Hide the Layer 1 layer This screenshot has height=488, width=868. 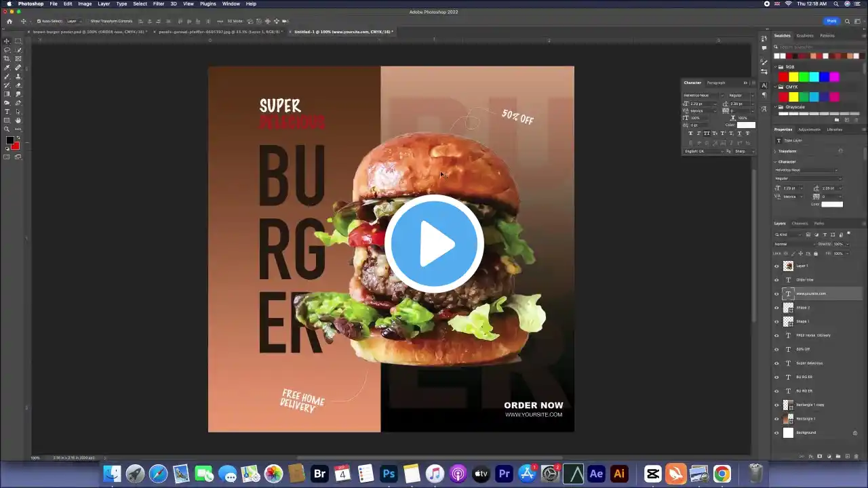click(x=777, y=266)
